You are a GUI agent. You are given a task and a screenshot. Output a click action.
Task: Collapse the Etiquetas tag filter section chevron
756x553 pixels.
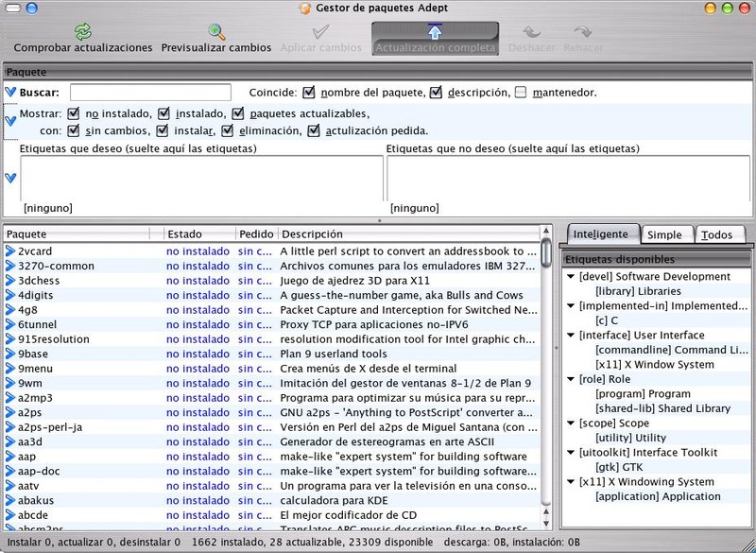pyautogui.click(x=10, y=179)
